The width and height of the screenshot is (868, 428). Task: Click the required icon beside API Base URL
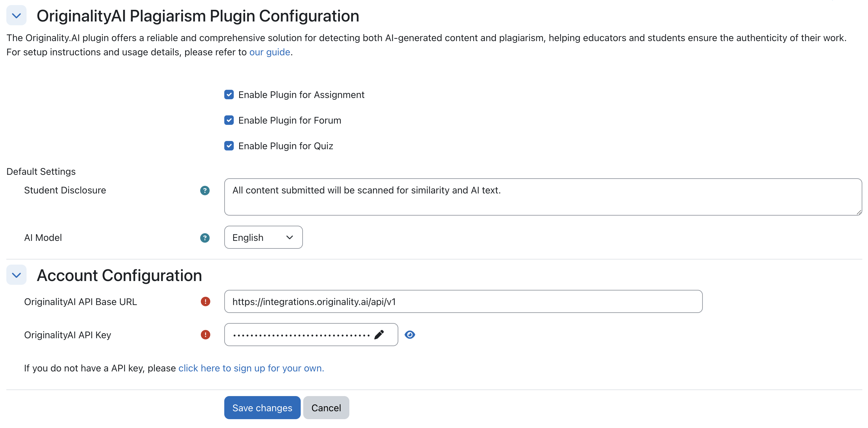point(205,302)
